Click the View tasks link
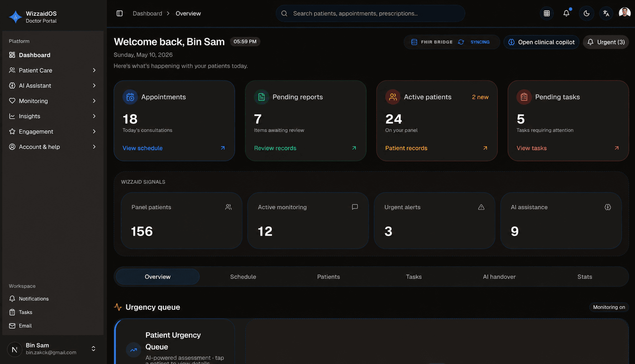The width and height of the screenshot is (635, 364). [531, 148]
